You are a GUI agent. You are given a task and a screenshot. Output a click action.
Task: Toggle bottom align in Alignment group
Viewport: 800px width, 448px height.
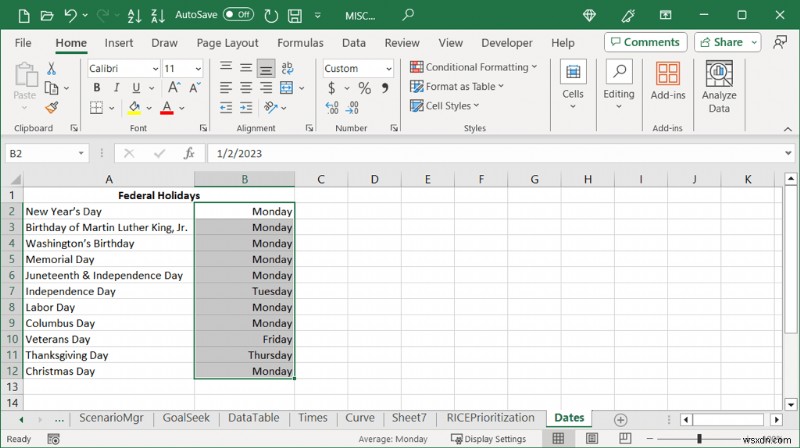pos(266,68)
